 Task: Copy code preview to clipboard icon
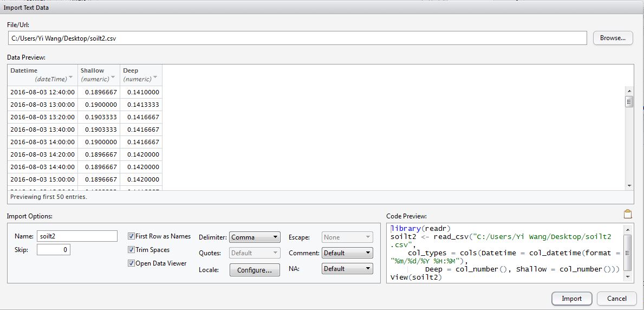coord(627,214)
